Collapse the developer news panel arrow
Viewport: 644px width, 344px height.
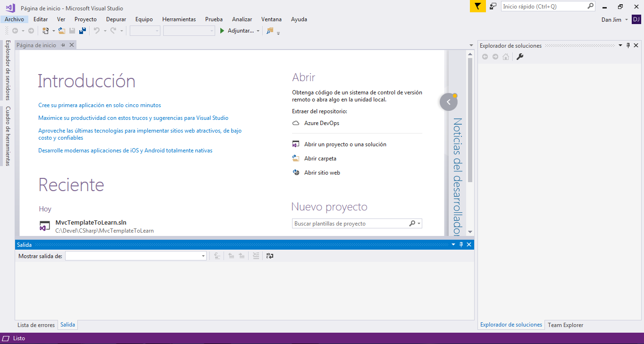coord(449,102)
